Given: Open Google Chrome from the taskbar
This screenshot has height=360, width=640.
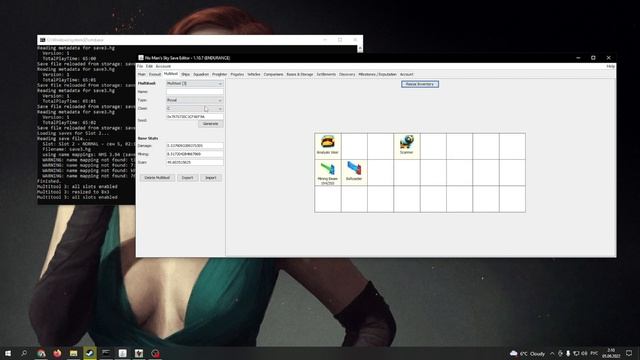Looking at the screenshot, I should (x=41, y=353).
